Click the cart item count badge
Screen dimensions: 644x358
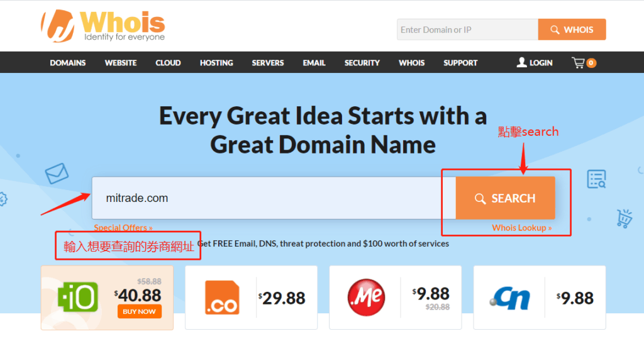(x=591, y=63)
